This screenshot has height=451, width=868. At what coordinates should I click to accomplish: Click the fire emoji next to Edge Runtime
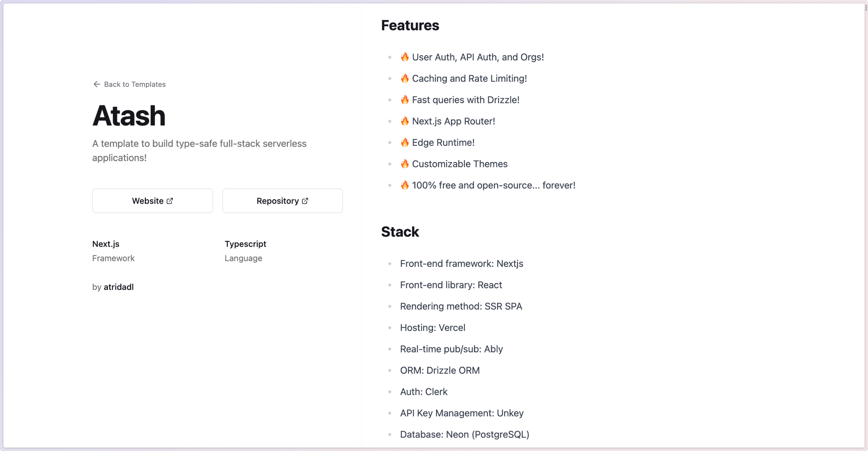point(405,142)
